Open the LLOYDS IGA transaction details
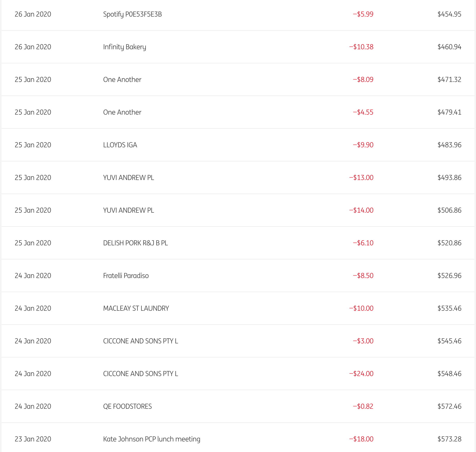This screenshot has height=452, width=476. coord(120,145)
